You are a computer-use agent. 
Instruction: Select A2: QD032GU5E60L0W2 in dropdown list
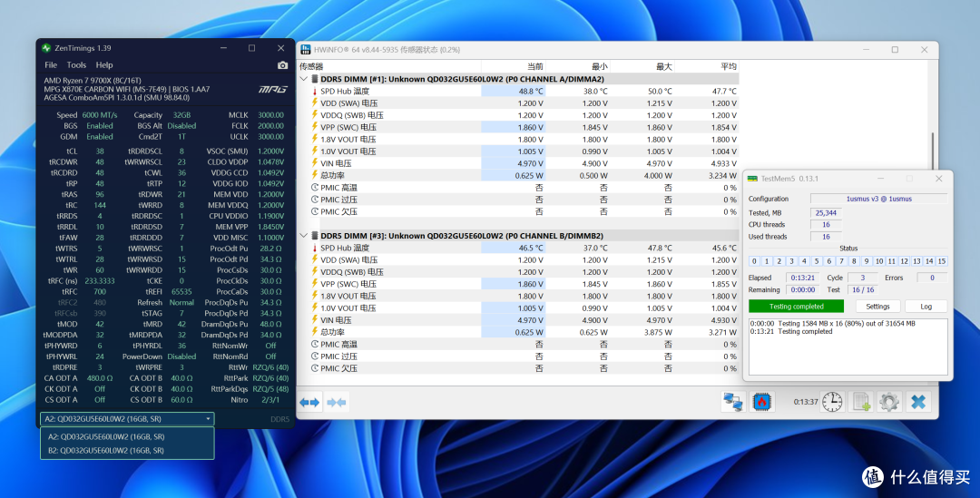click(x=106, y=436)
